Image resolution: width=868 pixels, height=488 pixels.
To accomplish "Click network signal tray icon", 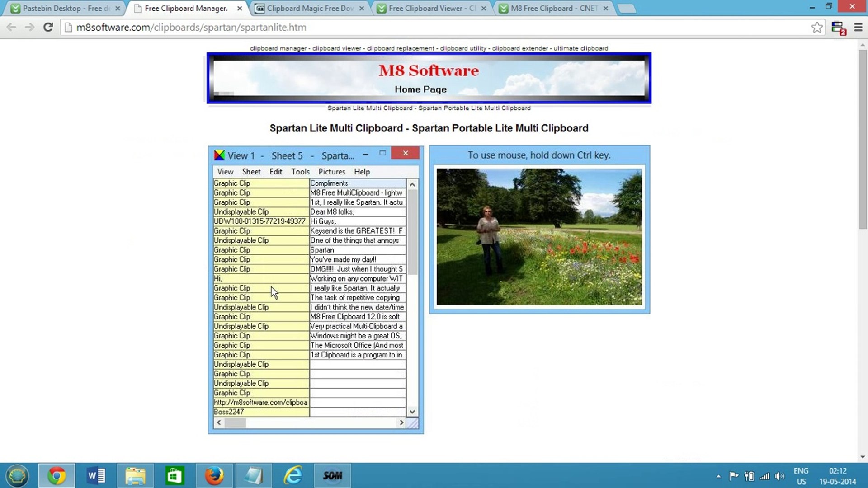I will click(764, 476).
